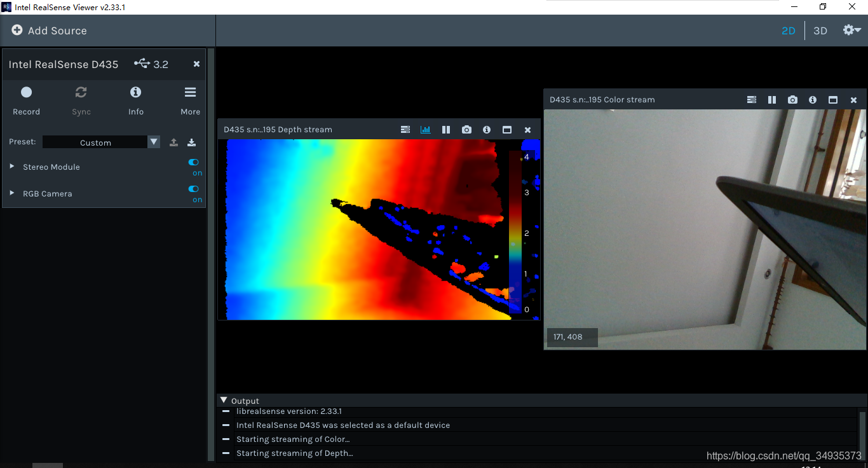Click the 'D435 s.n:..195 Color stream' title

pos(602,100)
